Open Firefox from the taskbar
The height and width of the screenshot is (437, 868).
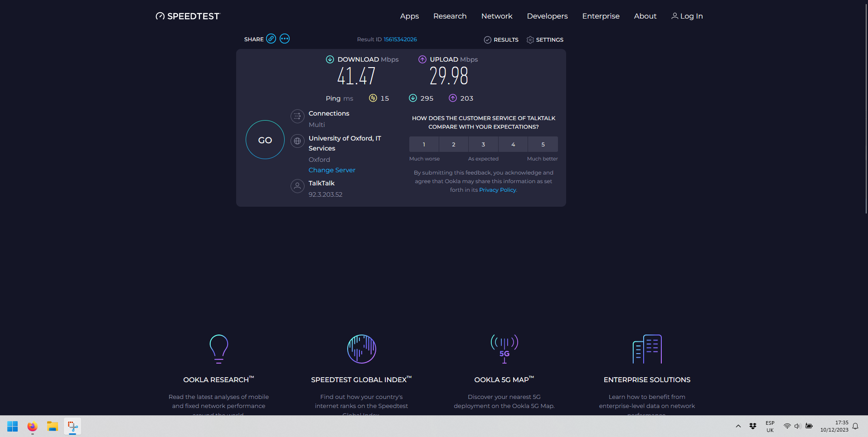32,427
